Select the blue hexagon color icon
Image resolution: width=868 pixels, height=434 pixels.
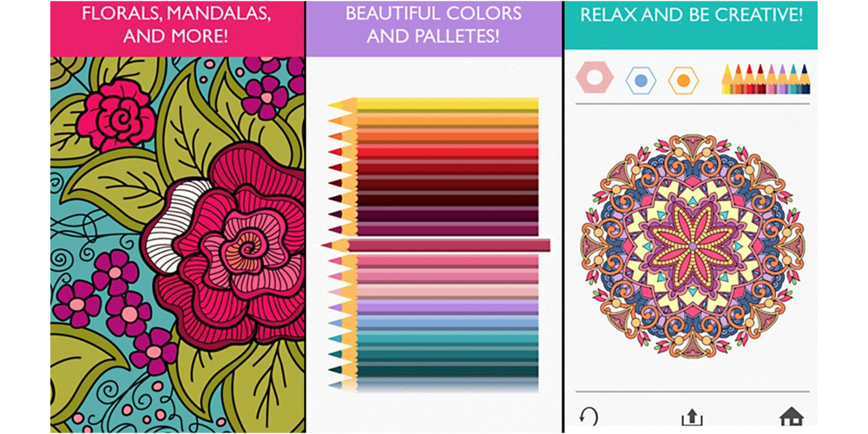click(x=641, y=81)
